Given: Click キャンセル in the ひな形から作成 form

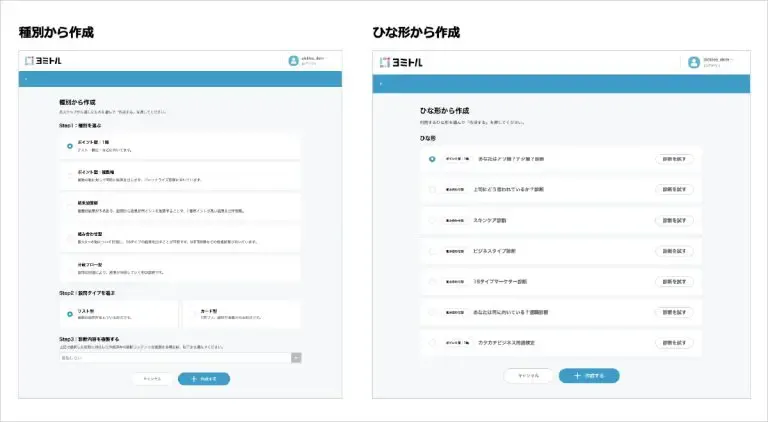Looking at the screenshot, I should coord(528,375).
